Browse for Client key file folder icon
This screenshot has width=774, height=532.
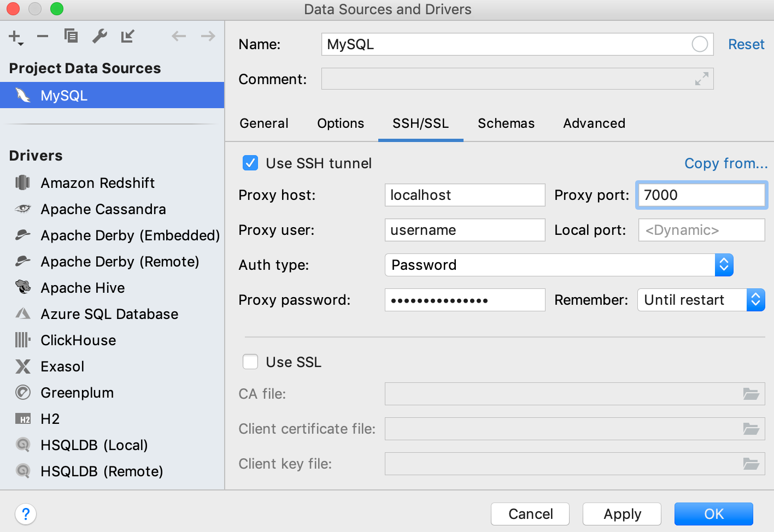click(751, 464)
